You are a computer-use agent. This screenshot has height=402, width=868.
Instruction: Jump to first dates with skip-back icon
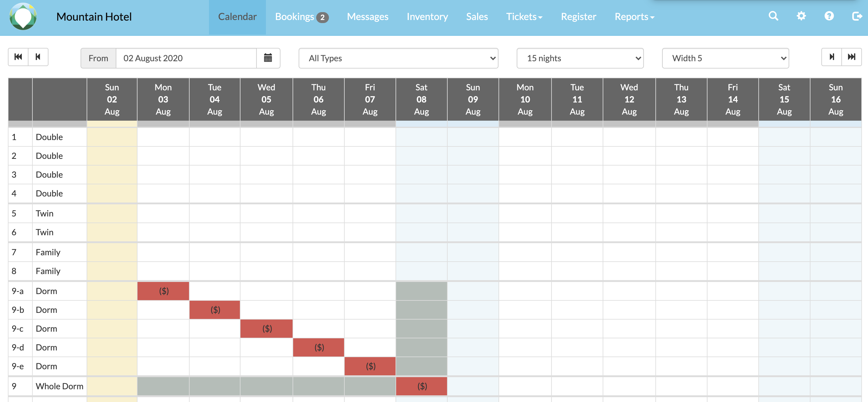(18, 57)
